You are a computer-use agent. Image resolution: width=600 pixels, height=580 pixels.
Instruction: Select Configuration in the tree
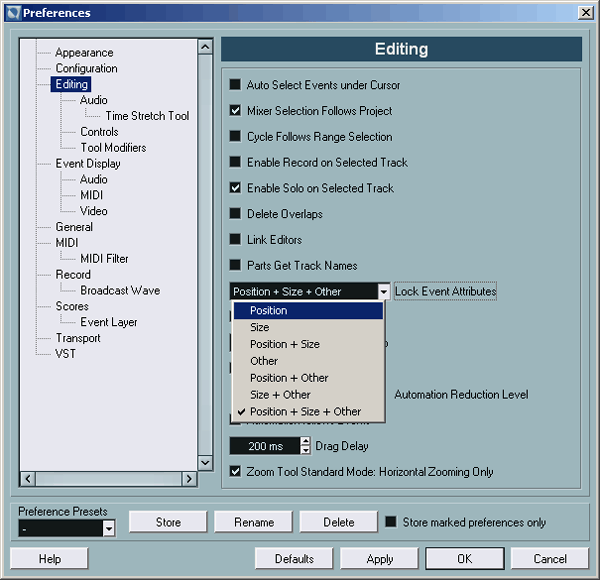86,68
